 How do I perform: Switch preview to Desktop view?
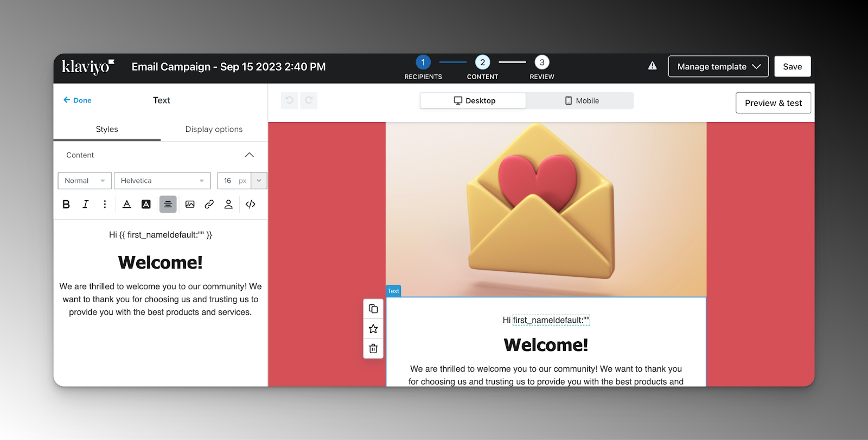click(x=474, y=101)
